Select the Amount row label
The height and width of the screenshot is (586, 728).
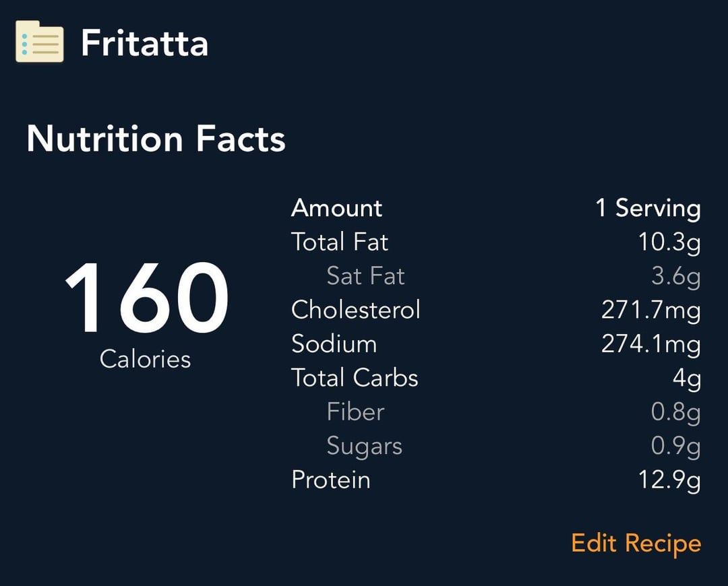click(336, 208)
